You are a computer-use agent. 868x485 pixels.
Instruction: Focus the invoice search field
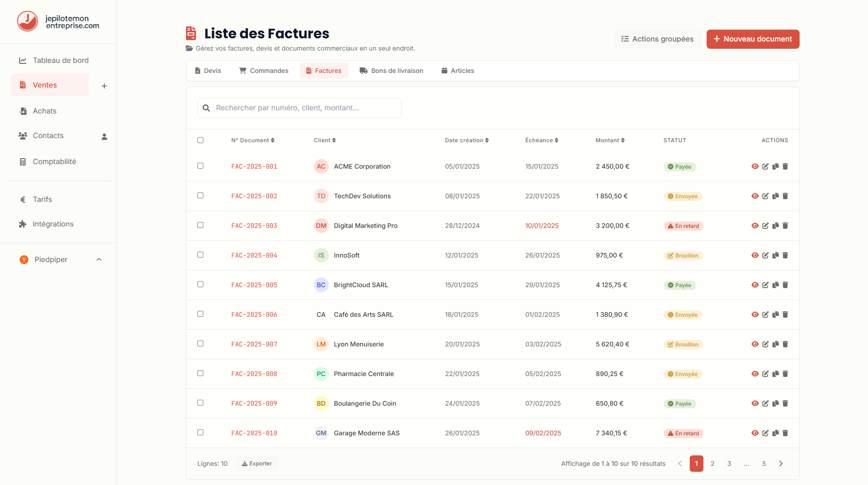300,108
